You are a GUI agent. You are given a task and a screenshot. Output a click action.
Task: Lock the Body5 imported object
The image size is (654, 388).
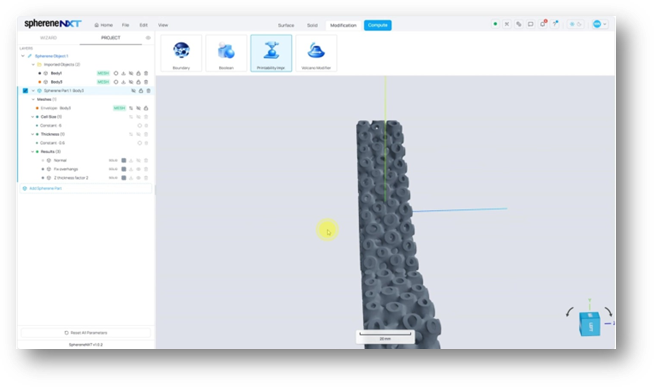(x=138, y=82)
